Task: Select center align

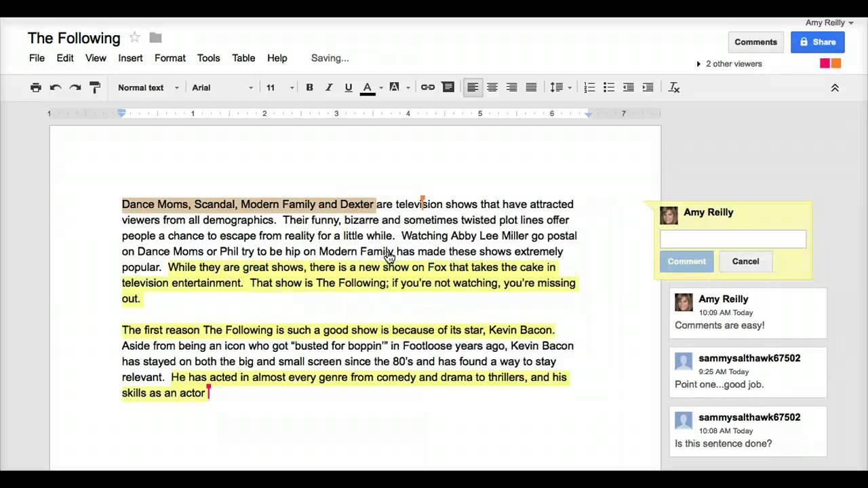Action: [492, 87]
